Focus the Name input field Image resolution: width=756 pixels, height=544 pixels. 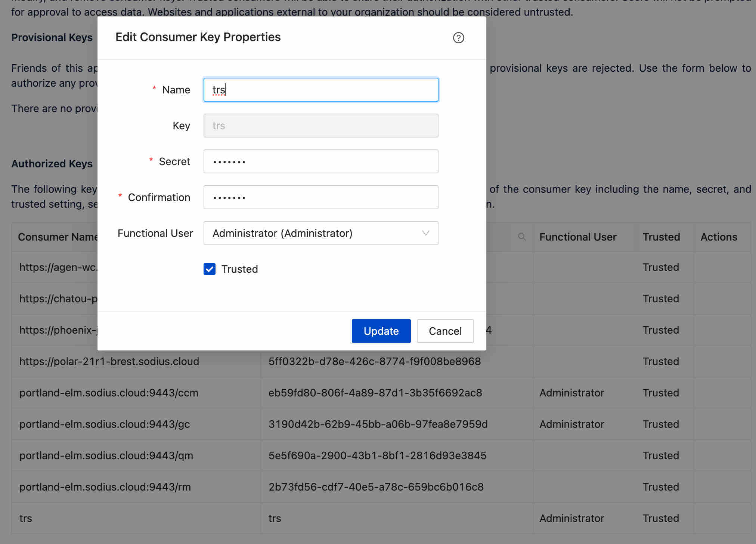[320, 90]
